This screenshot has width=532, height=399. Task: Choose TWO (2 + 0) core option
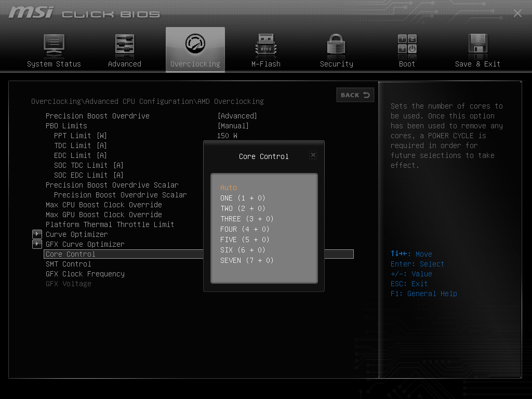243,208
